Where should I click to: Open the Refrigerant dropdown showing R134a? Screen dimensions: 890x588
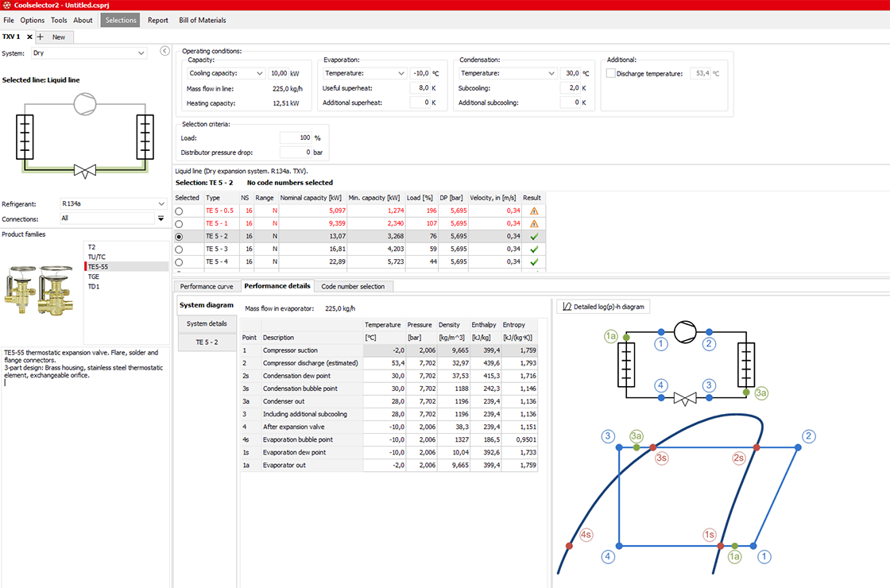click(x=115, y=203)
